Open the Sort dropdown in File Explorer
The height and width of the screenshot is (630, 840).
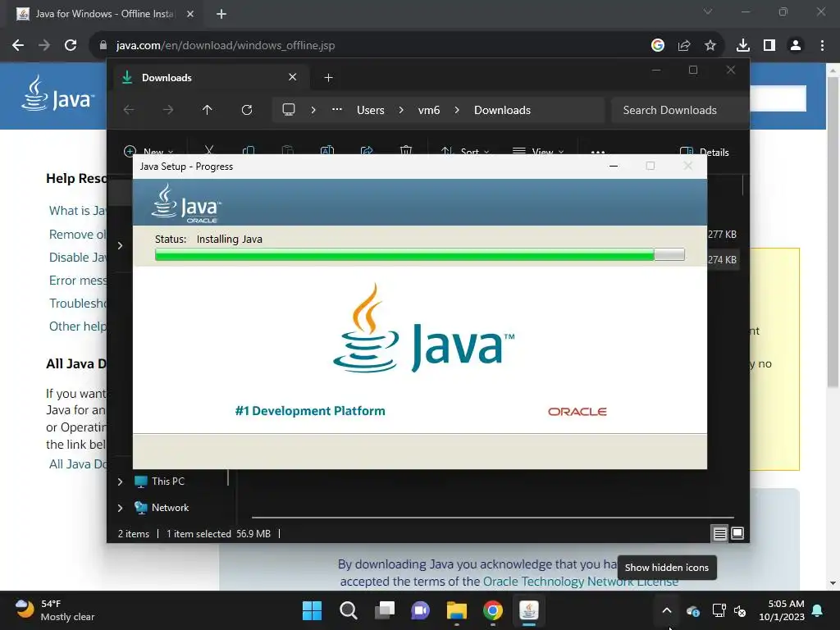pos(465,151)
